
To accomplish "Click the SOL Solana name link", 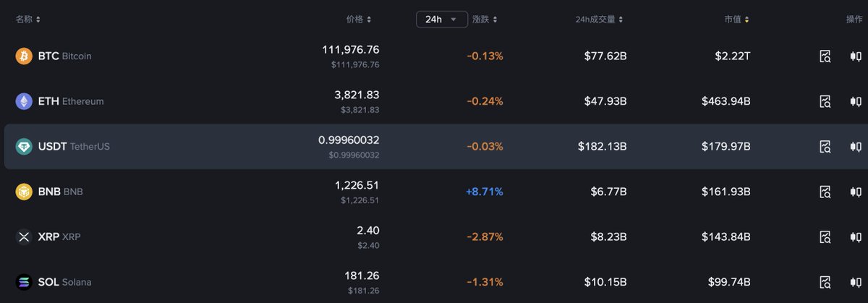I will (65, 282).
